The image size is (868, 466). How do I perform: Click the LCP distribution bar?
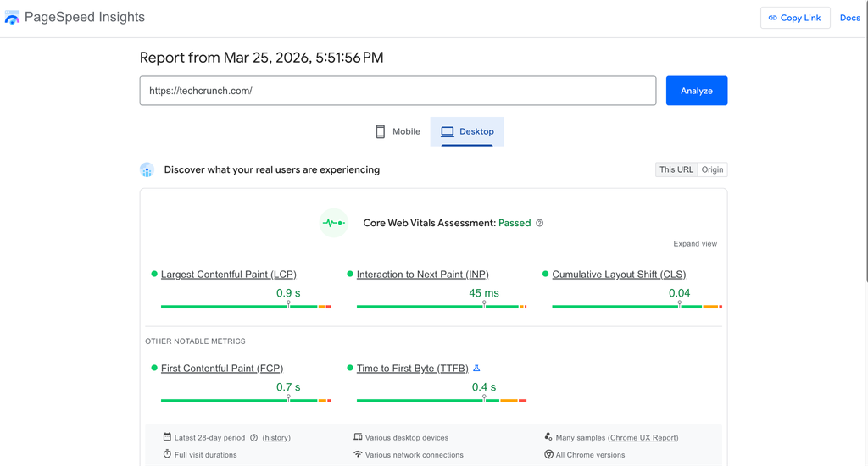246,307
